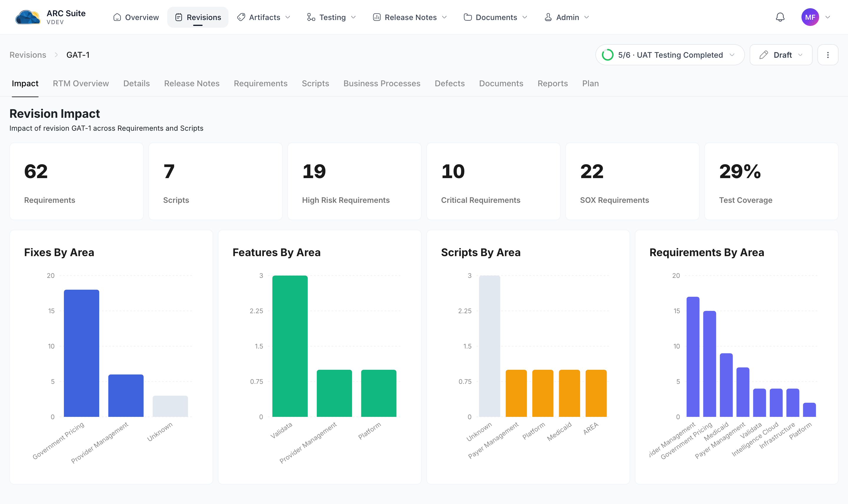The width and height of the screenshot is (848, 504).
Task: Open the Reports tab
Action: coord(553,84)
